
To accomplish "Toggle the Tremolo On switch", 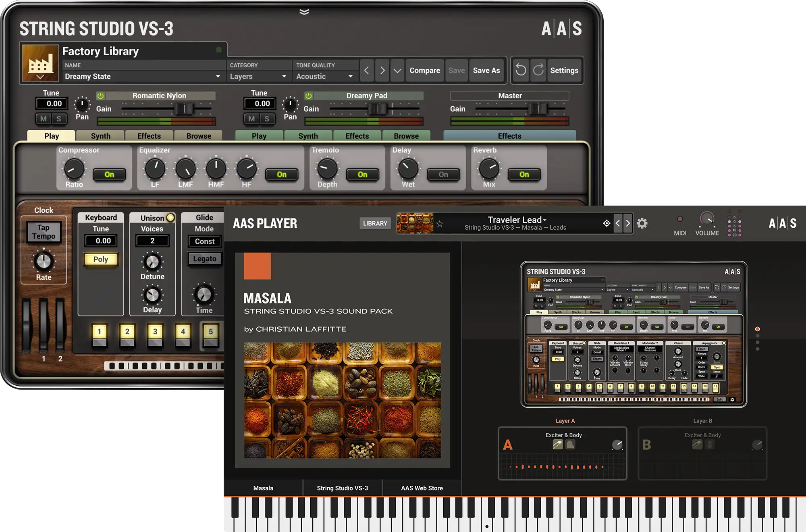I will point(362,175).
